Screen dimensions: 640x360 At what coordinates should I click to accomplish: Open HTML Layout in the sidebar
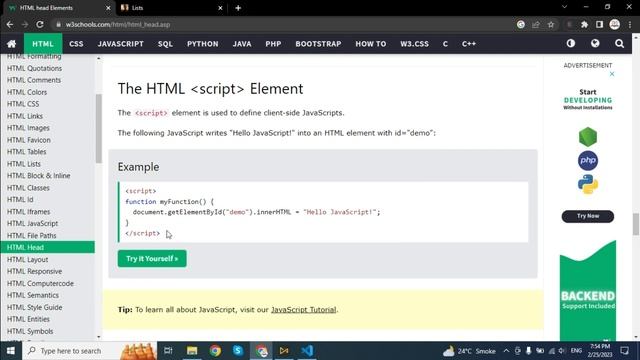click(27, 260)
